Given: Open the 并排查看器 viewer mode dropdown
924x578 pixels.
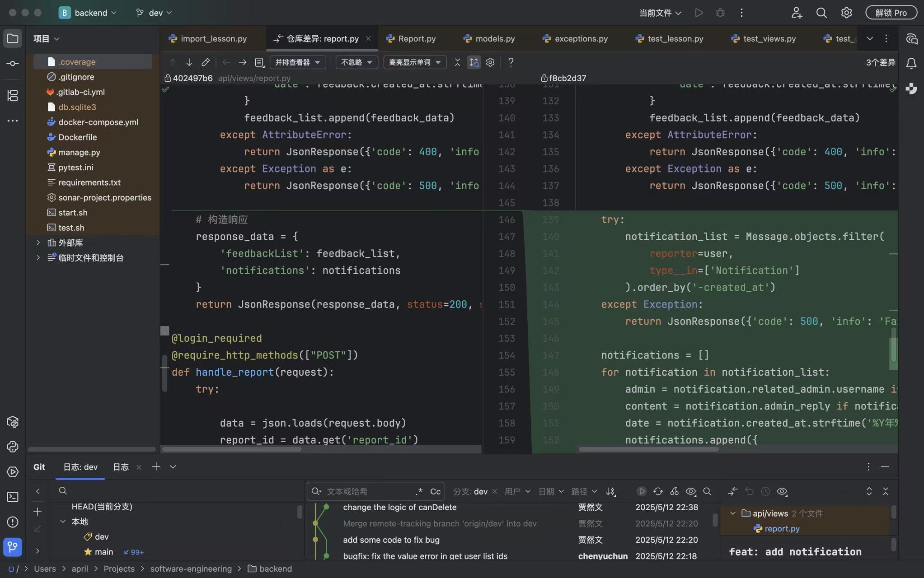Looking at the screenshot, I should pyautogui.click(x=298, y=62).
